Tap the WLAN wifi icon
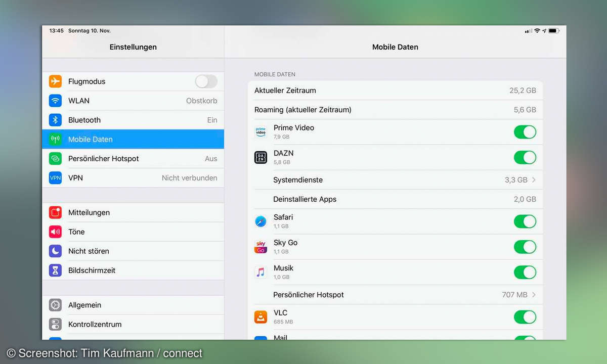Screen dimensions: 607x364 coord(55,101)
